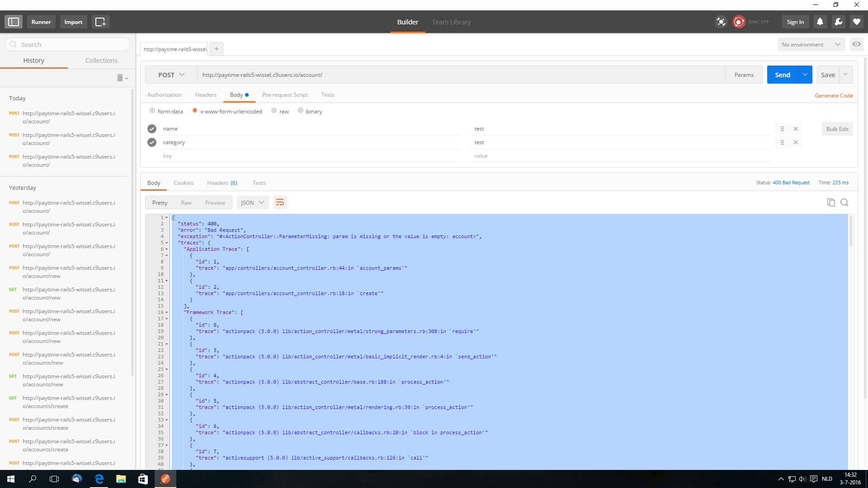Click the history Search field
The image size is (868, 488).
pos(68,44)
